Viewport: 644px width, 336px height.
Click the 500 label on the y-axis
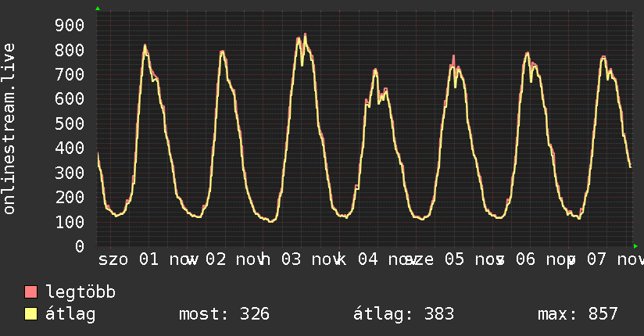[69, 123]
